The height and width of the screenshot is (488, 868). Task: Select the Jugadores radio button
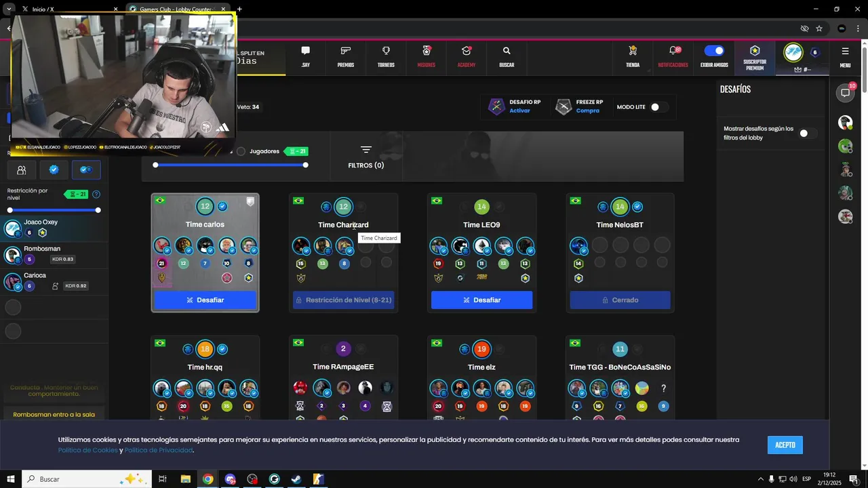coord(241,151)
